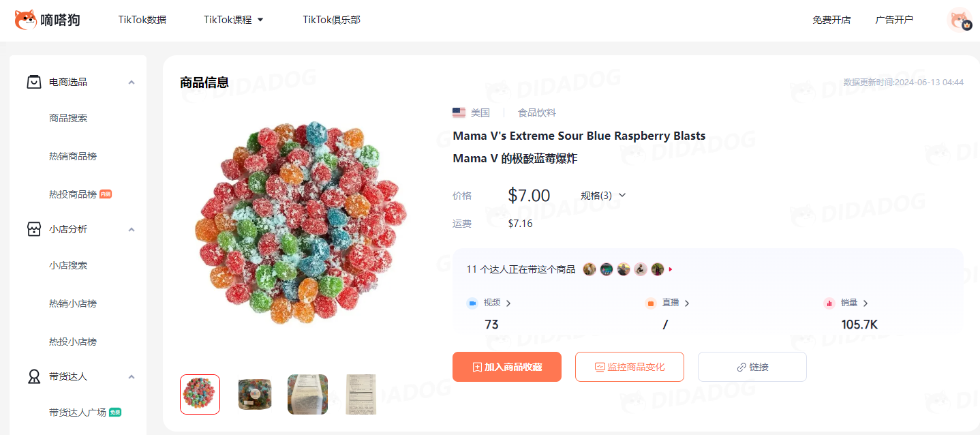Open 热销商品榜 in the sidebar
Image resolution: width=980 pixels, height=435 pixels.
click(x=73, y=156)
